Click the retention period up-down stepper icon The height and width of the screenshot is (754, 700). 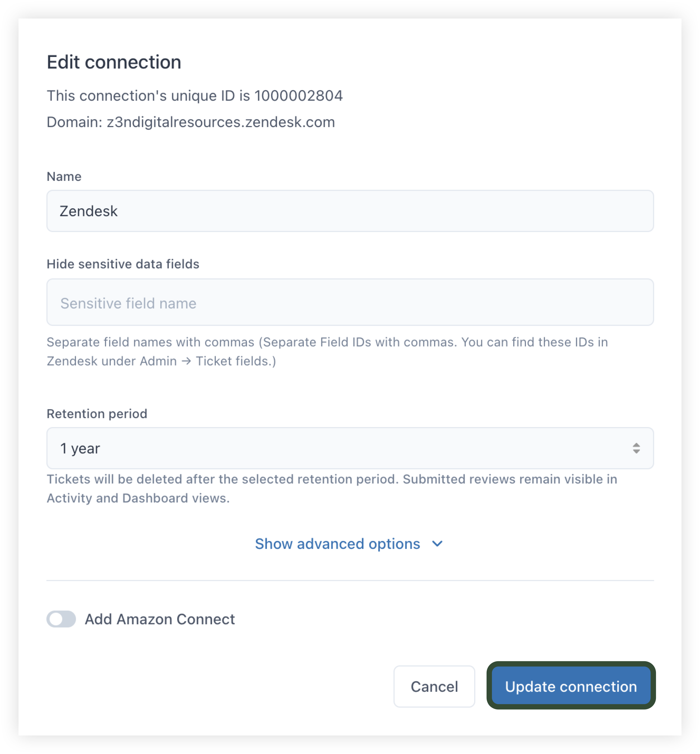(636, 448)
